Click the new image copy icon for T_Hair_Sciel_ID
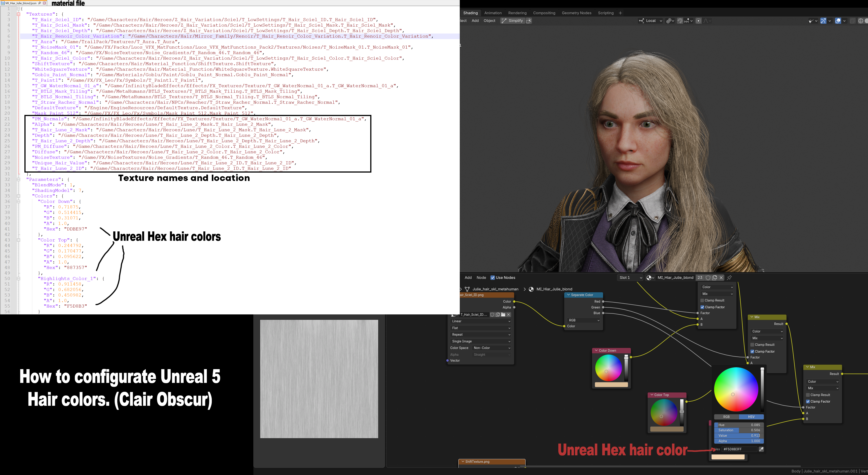This screenshot has width=868, height=475. tap(498, 315)
